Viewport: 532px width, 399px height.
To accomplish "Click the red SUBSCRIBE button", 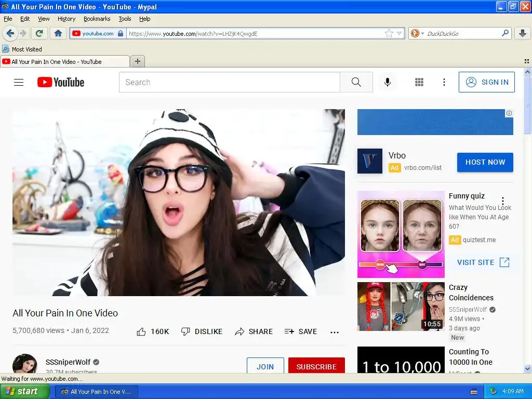I will click(316, 366).
